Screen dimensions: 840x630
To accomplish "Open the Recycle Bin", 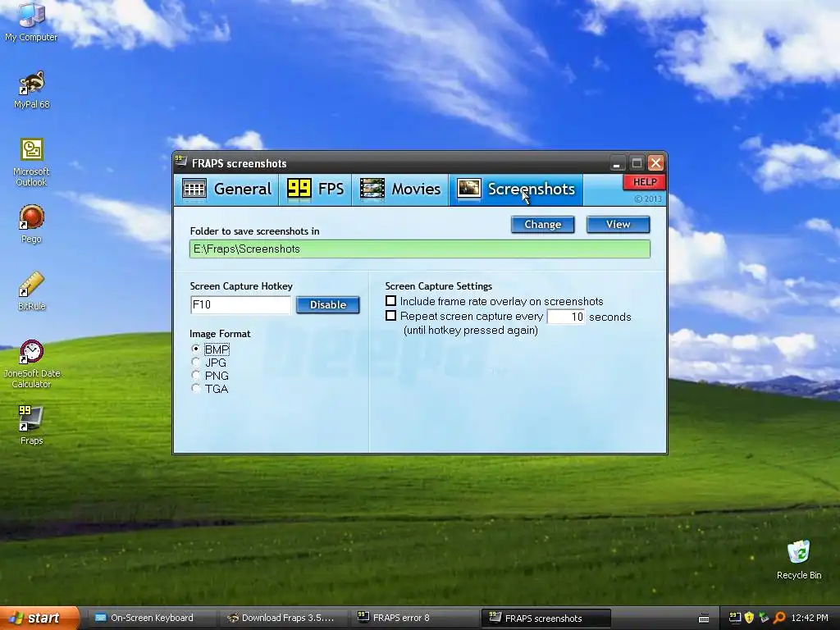I will click(799, 559).
